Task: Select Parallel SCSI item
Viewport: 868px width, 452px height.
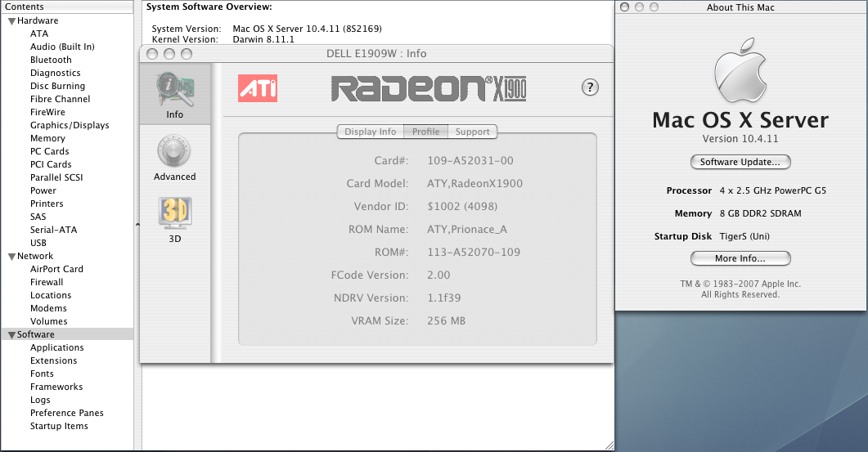Action: (56, 177)
